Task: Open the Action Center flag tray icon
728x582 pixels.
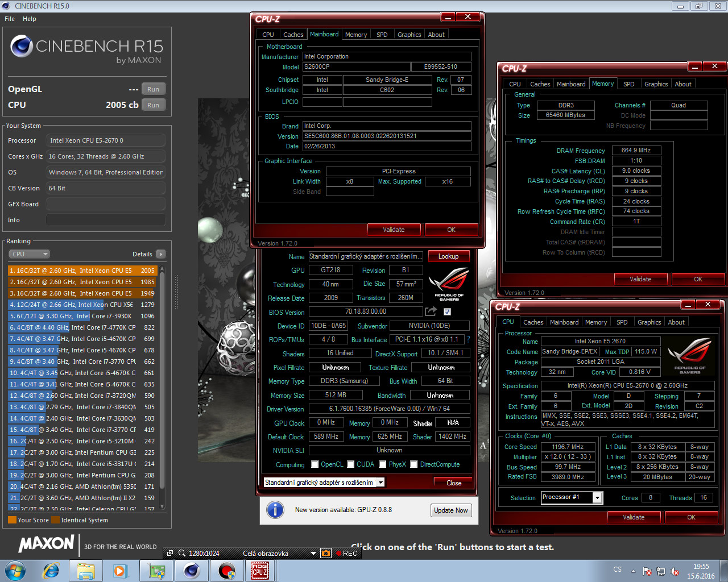Action: pyautogui.click(x=647, y=571)
